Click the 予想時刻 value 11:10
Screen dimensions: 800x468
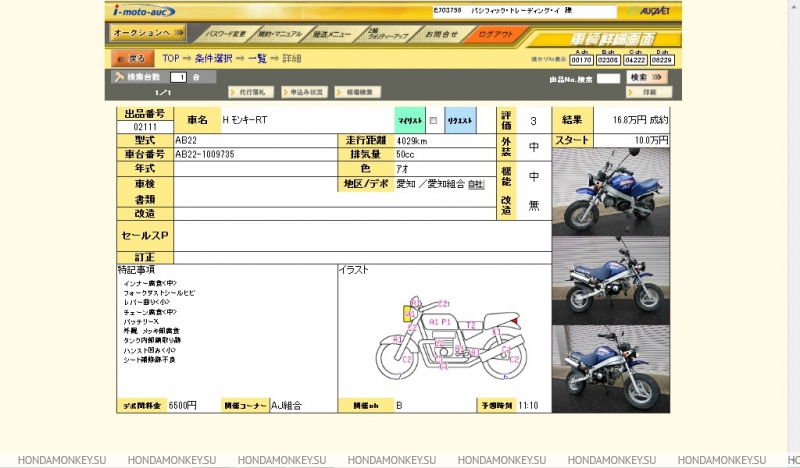point(528,405)
